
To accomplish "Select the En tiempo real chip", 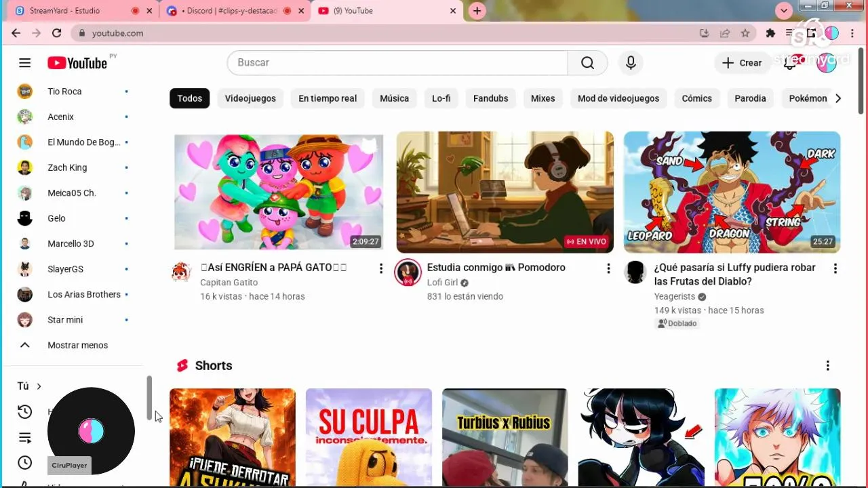I will pos(328,98).
